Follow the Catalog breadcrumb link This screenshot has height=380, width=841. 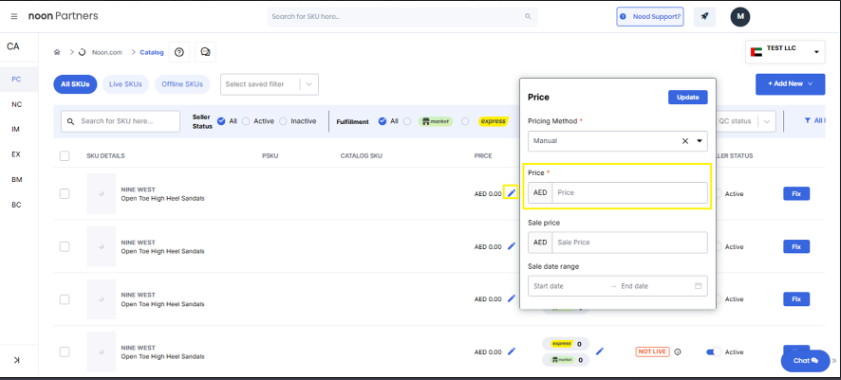pyautogui.click(x=152, y=52)
